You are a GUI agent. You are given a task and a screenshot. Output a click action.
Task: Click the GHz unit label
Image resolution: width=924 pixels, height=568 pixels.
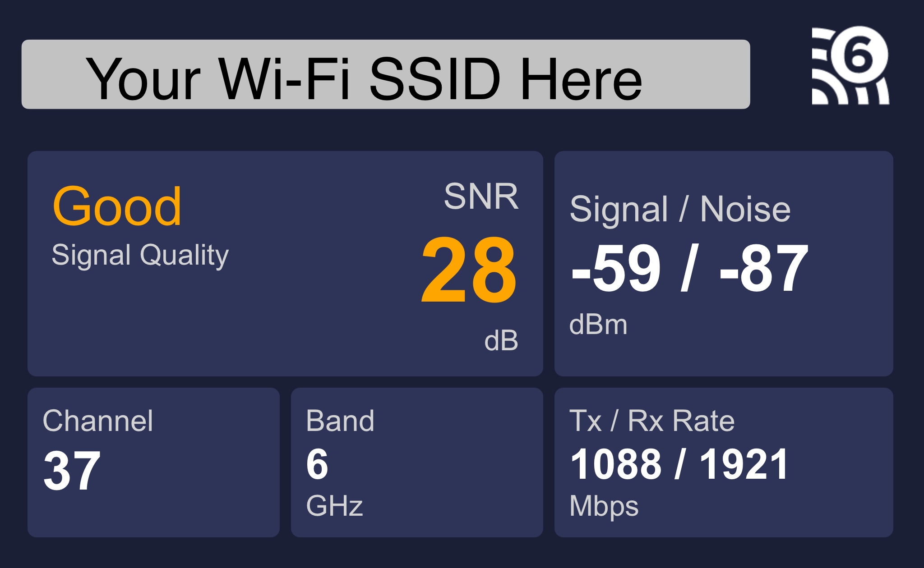tap(334, 506)
